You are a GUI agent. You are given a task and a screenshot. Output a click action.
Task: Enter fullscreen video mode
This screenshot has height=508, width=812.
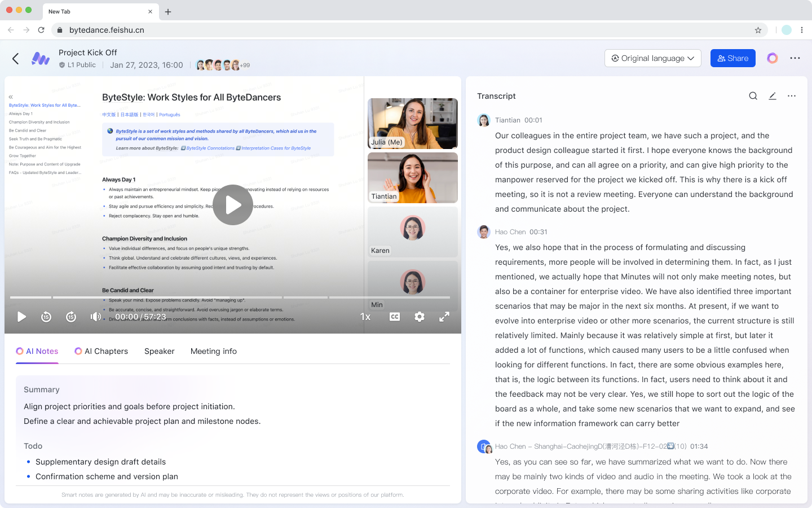pyautogui.click(x=444, y=317)
